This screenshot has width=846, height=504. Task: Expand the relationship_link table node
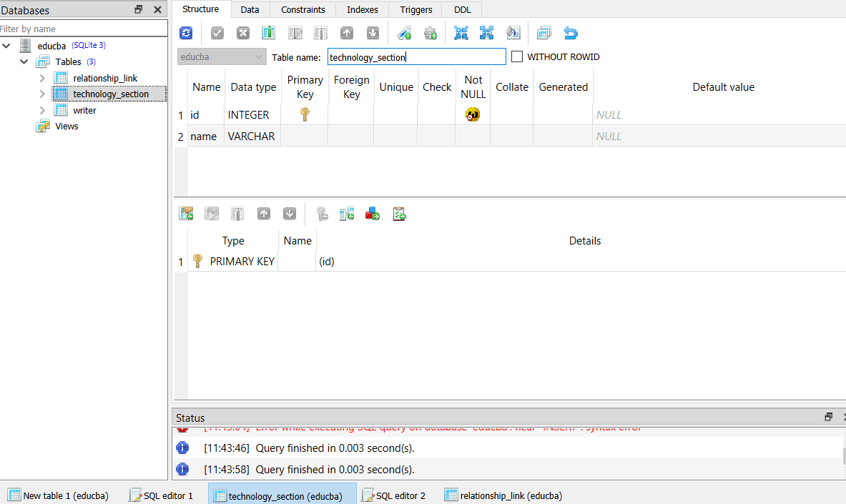point(42,77)
